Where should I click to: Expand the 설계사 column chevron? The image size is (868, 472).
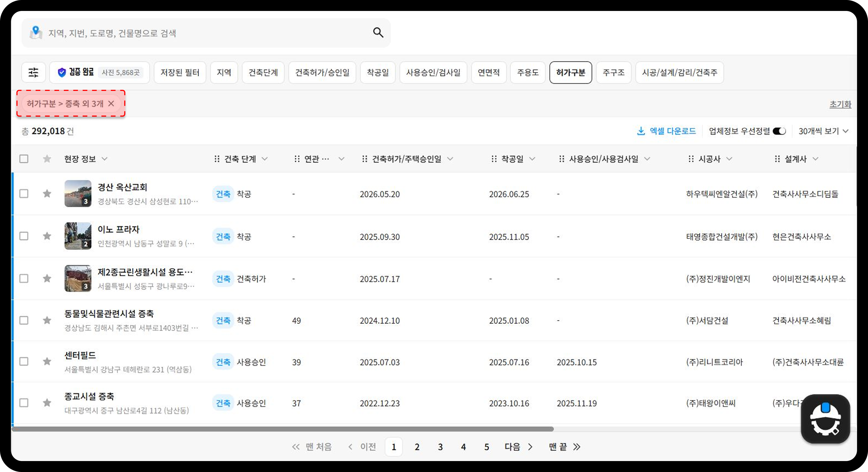[815, 159]
